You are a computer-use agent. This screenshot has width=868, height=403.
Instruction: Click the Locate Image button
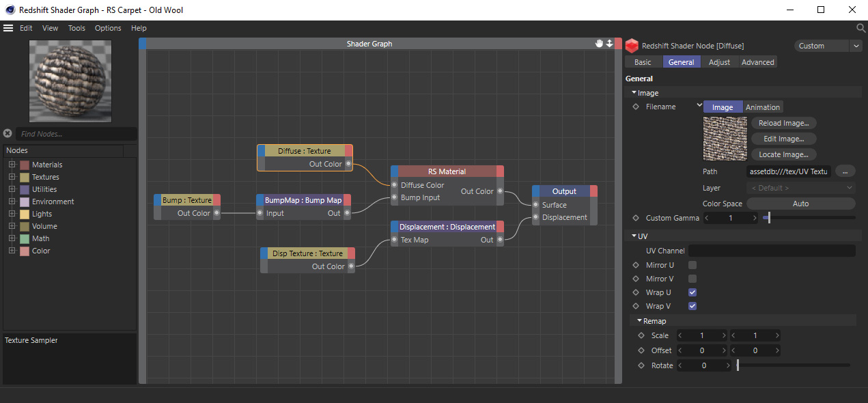point(783,154)
